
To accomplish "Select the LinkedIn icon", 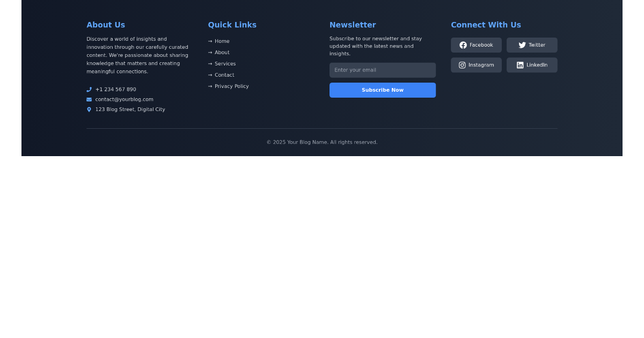I will 520,65.
